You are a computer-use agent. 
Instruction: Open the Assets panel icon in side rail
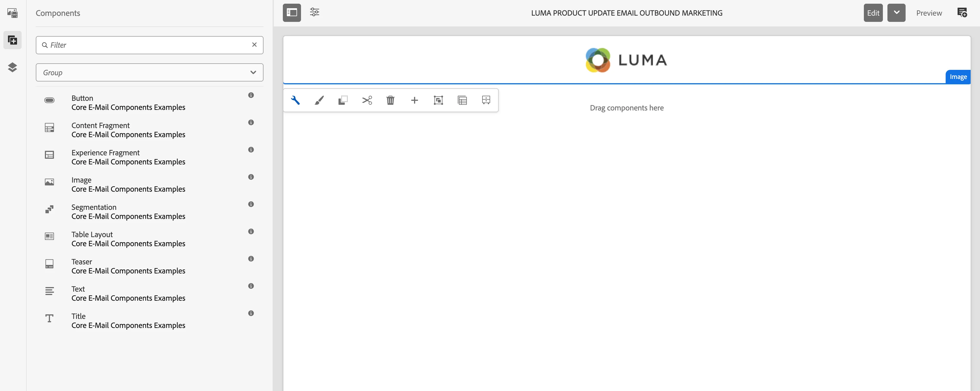12,13
